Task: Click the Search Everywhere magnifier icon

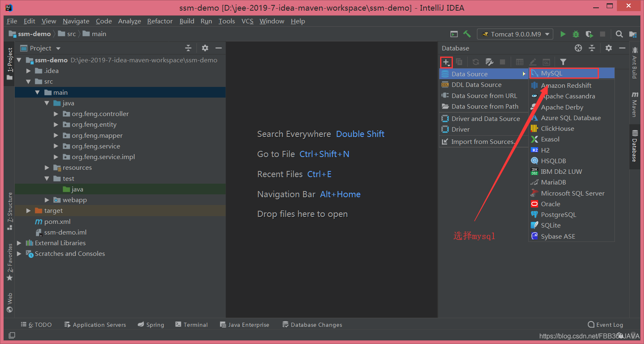Action: tap(619, 34)
